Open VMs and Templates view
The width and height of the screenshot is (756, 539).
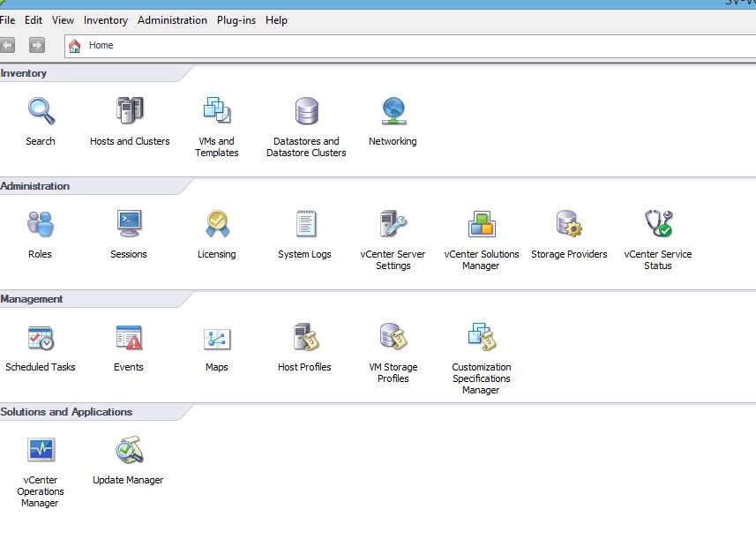tap(217, 110)
